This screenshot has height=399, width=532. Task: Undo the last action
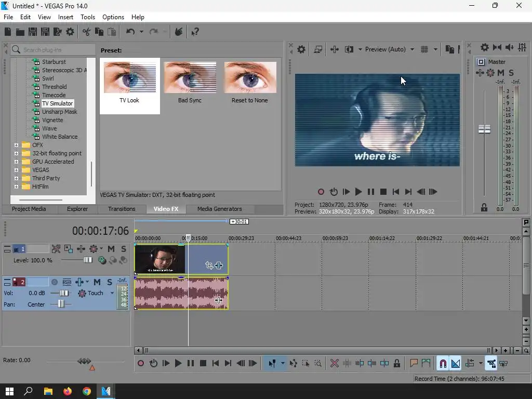130,32
